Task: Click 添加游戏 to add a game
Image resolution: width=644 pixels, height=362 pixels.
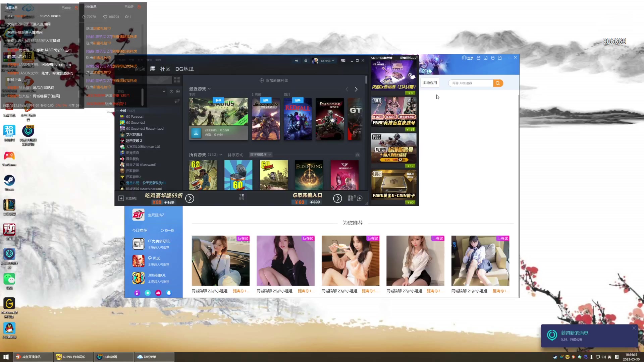Action: pyautogui.click(x=128, y=198)
